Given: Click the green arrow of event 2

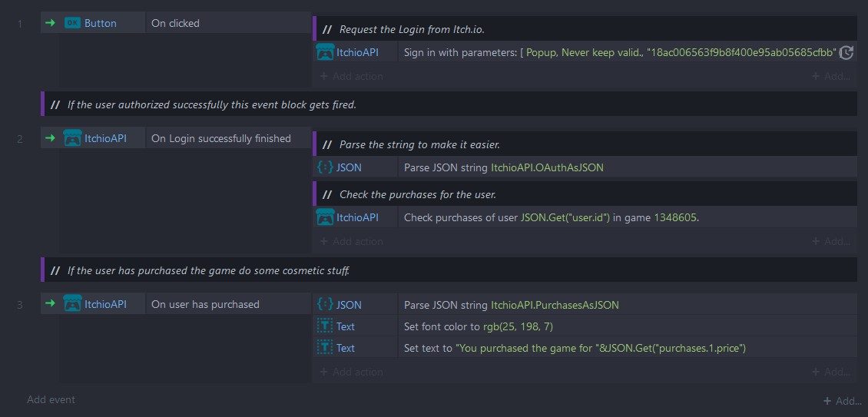Looking at the screenshot, I should point(51,139).
